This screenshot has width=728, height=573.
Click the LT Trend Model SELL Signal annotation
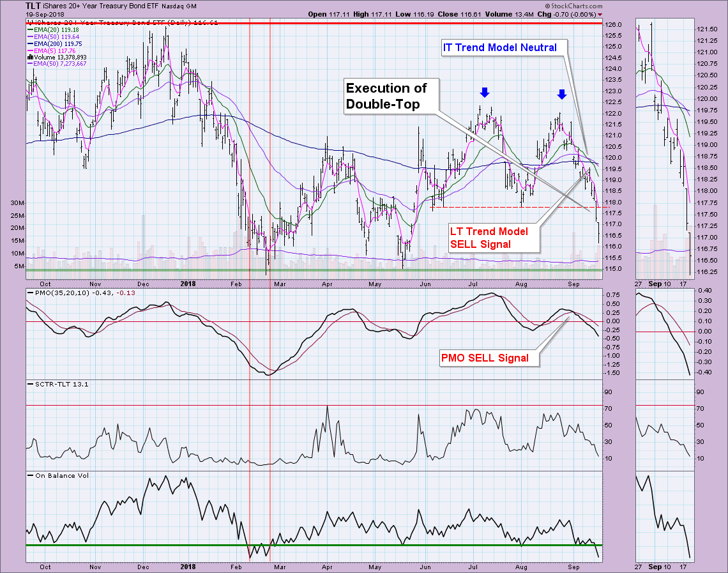coord(494,238)
